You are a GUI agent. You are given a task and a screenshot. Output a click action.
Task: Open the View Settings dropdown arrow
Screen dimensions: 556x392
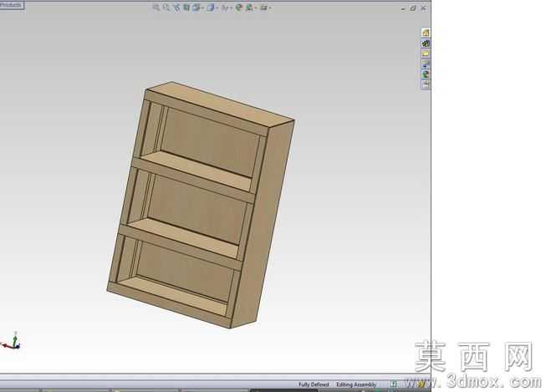pos(270,8)
